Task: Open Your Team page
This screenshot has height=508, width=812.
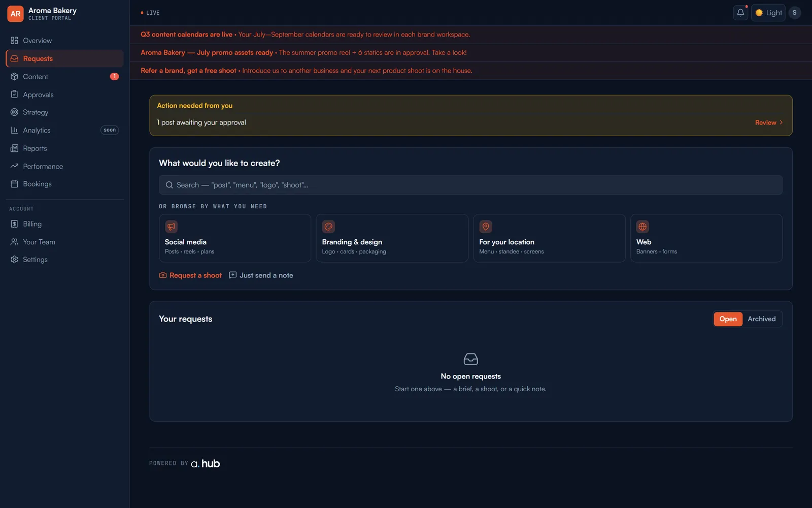Action: click(64, 242)
